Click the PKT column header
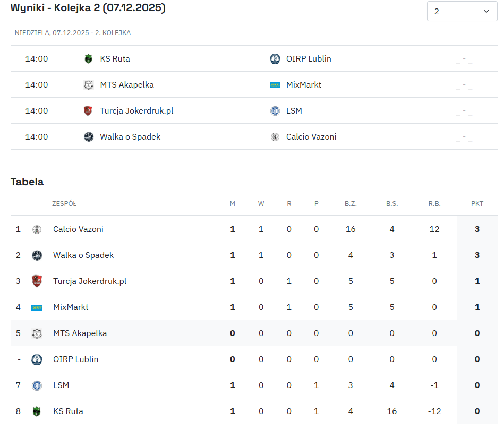 pos(477,204)
